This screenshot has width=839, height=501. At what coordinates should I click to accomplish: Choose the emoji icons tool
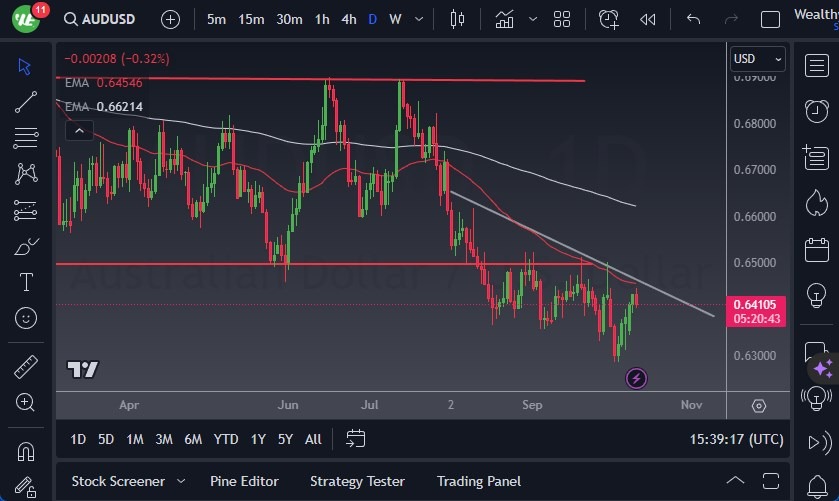click(26, 318)
